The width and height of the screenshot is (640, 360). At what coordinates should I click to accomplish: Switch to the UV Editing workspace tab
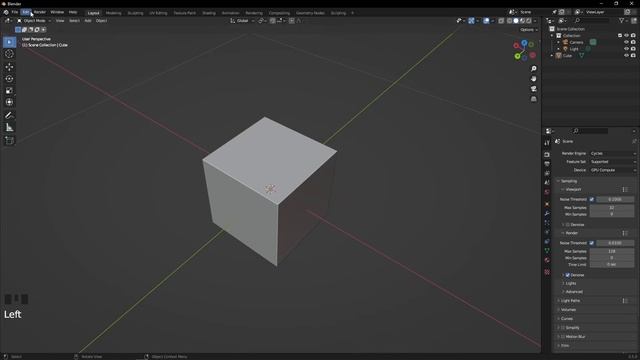(158, 13)
